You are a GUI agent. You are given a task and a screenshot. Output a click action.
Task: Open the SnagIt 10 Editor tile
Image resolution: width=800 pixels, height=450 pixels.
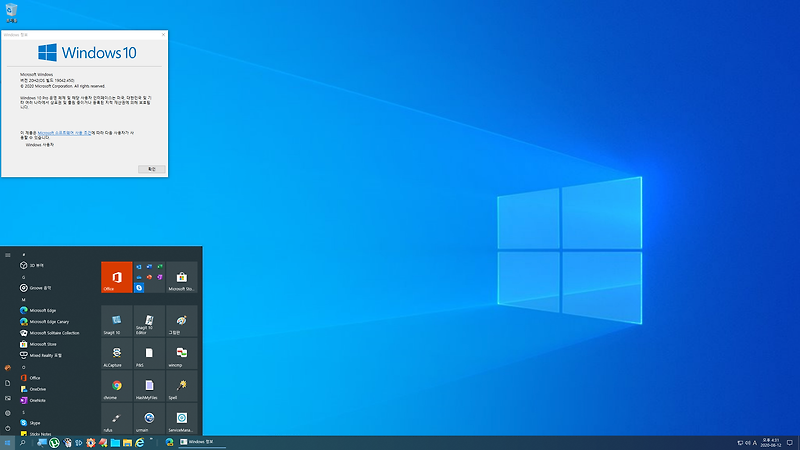149,321
